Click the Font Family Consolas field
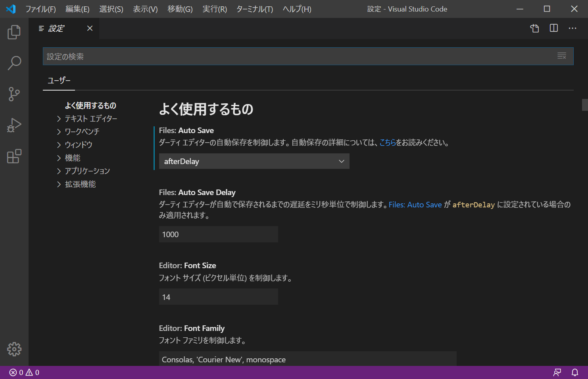Image resolution: width=588 pixels, height=379 pixels. coord(308,359)
